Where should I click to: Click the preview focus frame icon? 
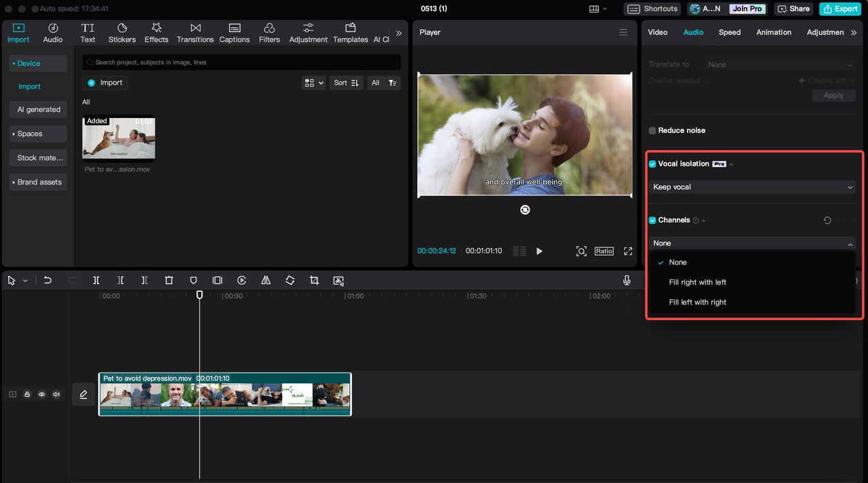point(581,251)
